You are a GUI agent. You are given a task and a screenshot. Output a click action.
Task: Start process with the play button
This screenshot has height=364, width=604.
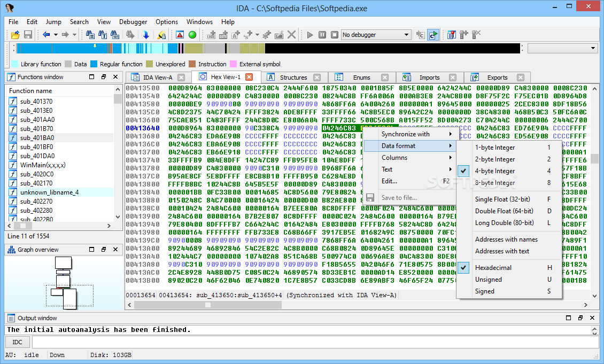[x=309, y=35]
